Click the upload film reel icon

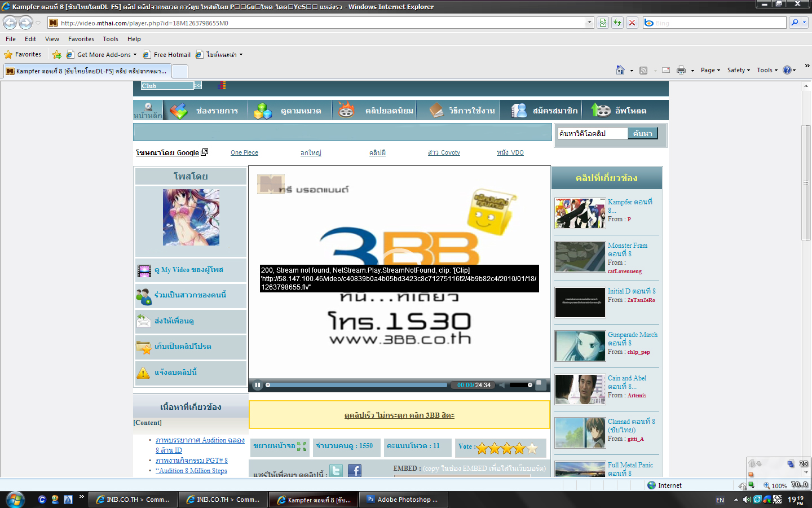tap(601, 111)
